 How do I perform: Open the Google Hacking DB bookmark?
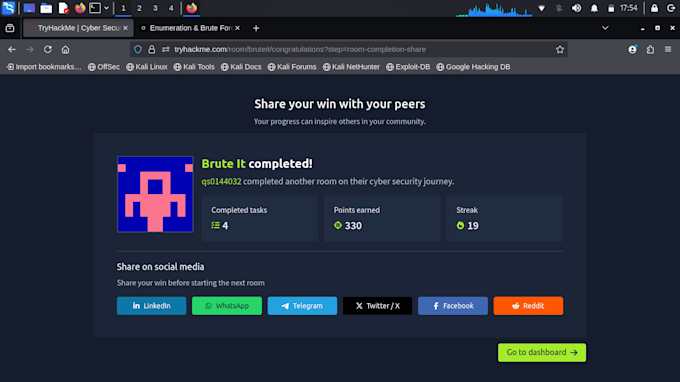[x=473, y=67]
